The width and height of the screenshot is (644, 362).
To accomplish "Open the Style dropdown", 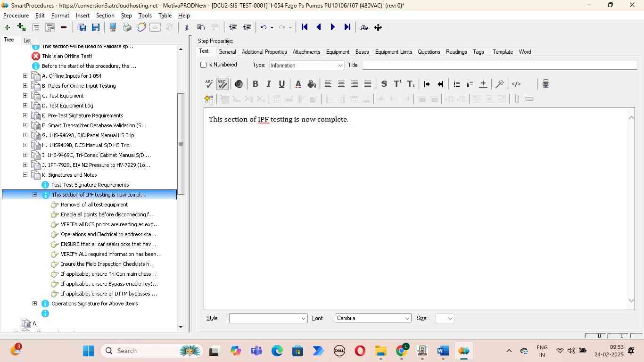I will (268, 318).
